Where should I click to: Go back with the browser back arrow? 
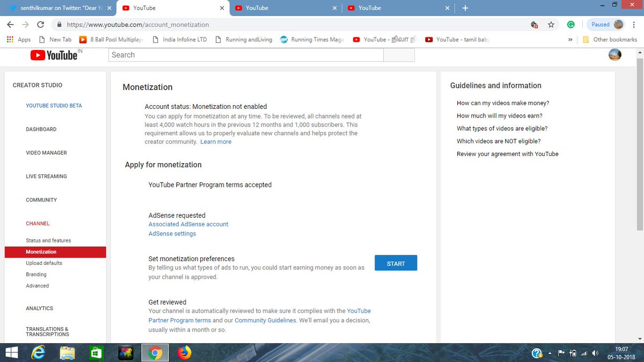(11, 25)
